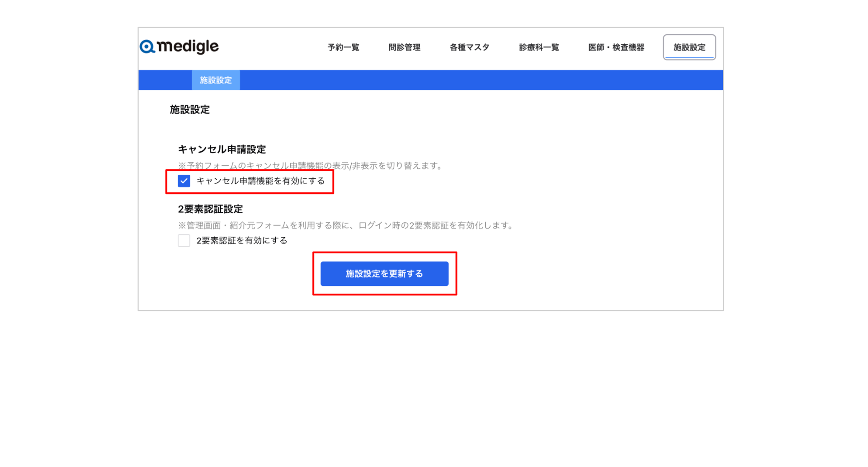Enable 2要素認証を有効にする checkbox
The image size is (868, 467).
point(184,240)
